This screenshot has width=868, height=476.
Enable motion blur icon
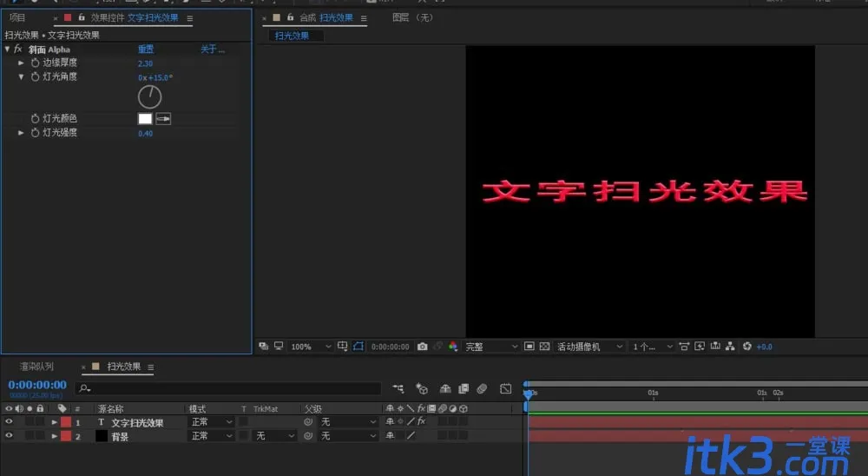point(482,389)
